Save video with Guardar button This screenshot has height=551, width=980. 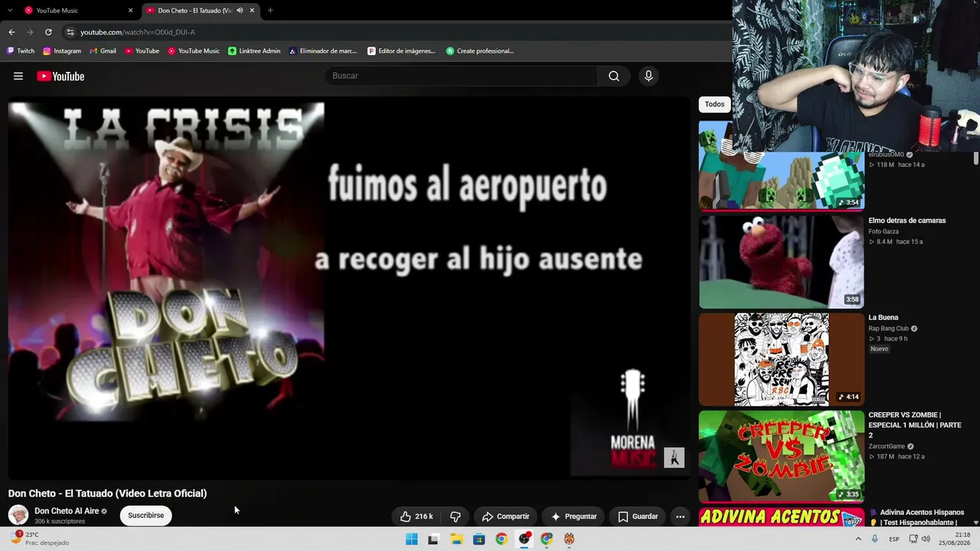tap(638, 517)
